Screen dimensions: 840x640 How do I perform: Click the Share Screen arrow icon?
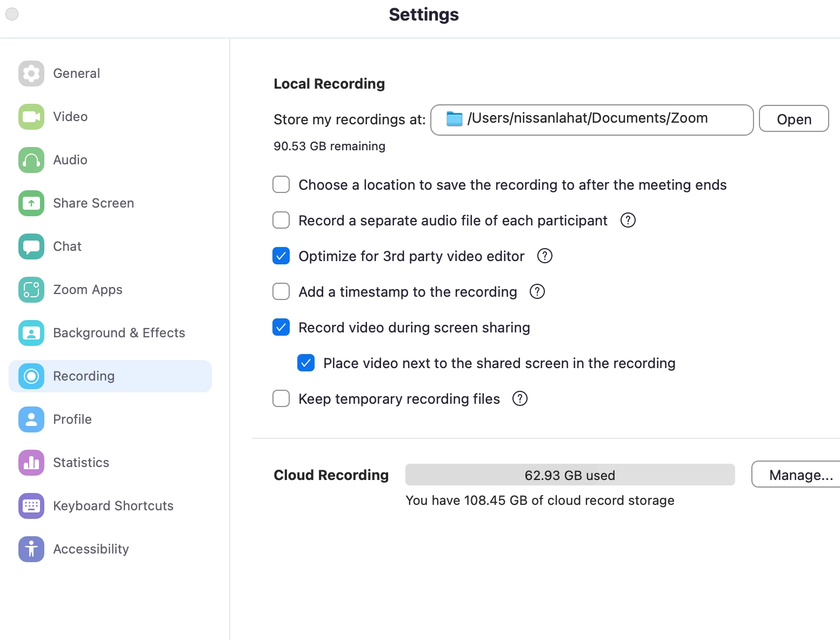31,203
